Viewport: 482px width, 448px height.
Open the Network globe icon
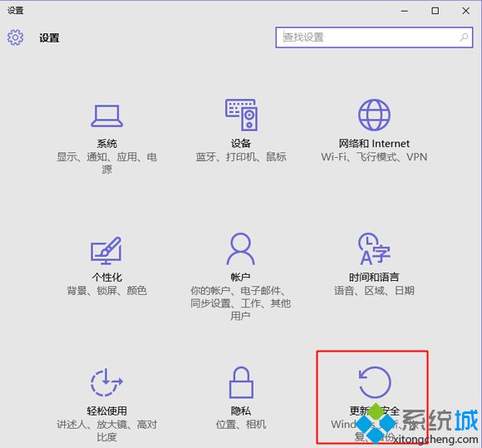[x=374, y=115]
